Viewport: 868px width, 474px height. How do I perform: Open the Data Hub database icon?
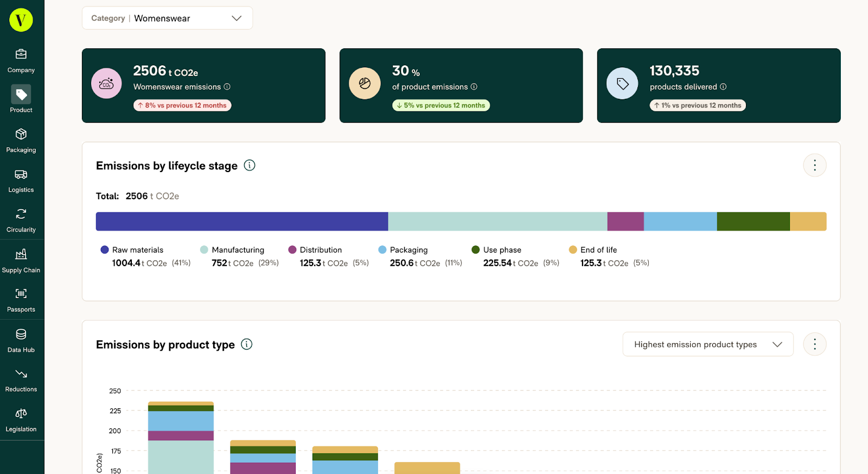[21, 334]
